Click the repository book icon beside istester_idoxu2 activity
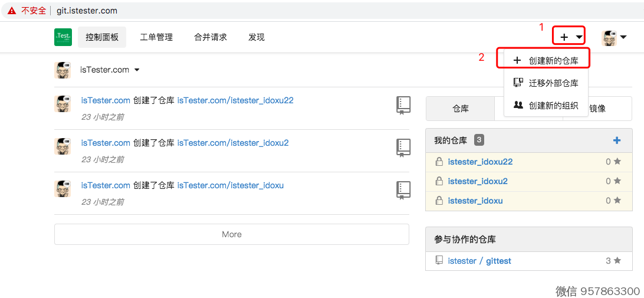This screenshot has height=298, width=644. 403,148
